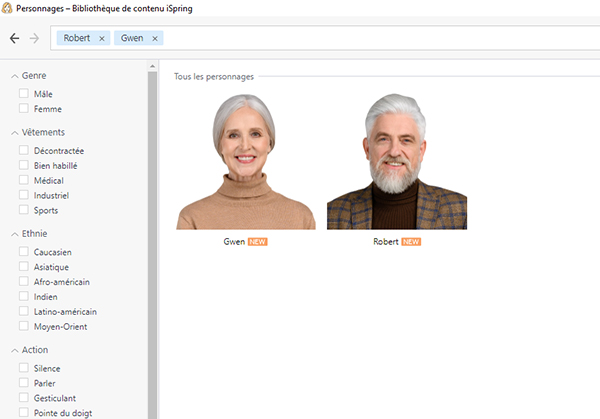Screen dimensions: 600x419
Task: Collapse the Action filter group
Action: 14,350
